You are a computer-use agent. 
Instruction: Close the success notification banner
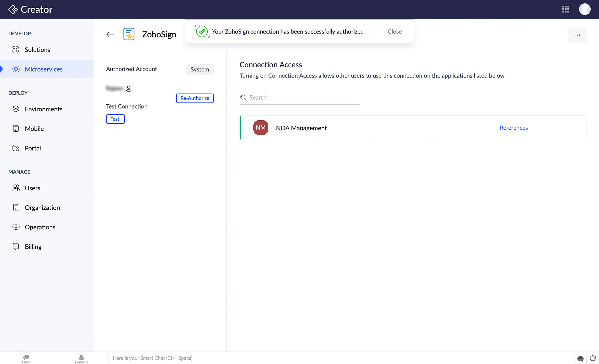(394, 32)
